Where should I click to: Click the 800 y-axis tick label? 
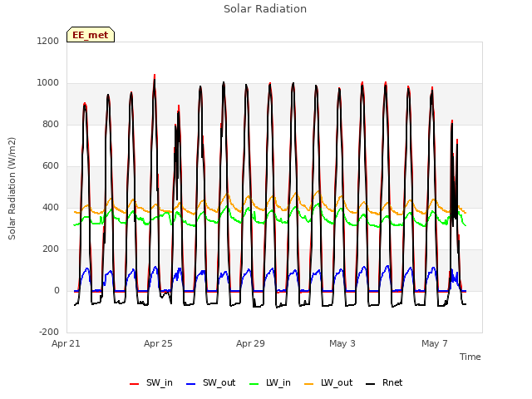click(x=51, y=124)
